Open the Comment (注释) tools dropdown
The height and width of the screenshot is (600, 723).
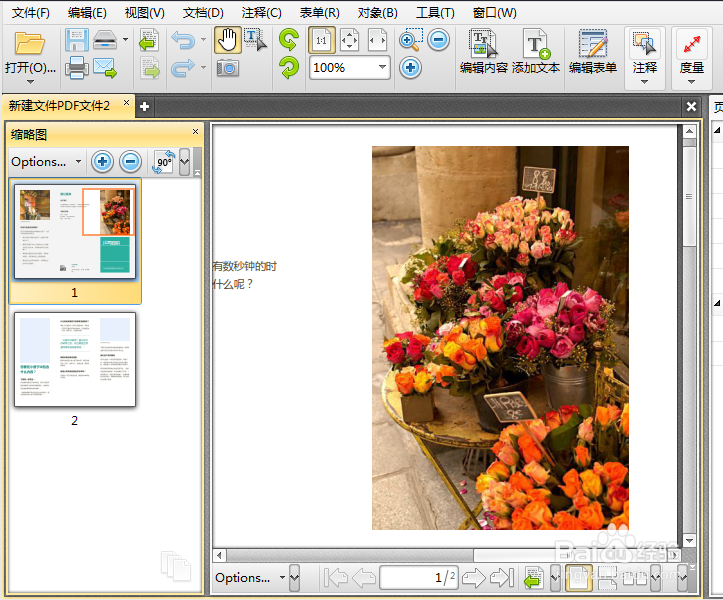tap(645, 82)
